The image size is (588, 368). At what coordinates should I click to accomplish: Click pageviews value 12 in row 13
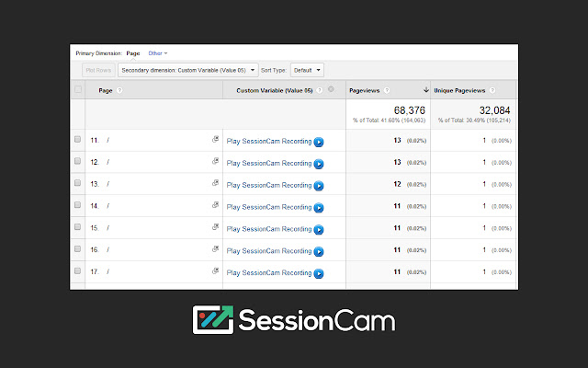pyautogui.click(x=397, y=184)
